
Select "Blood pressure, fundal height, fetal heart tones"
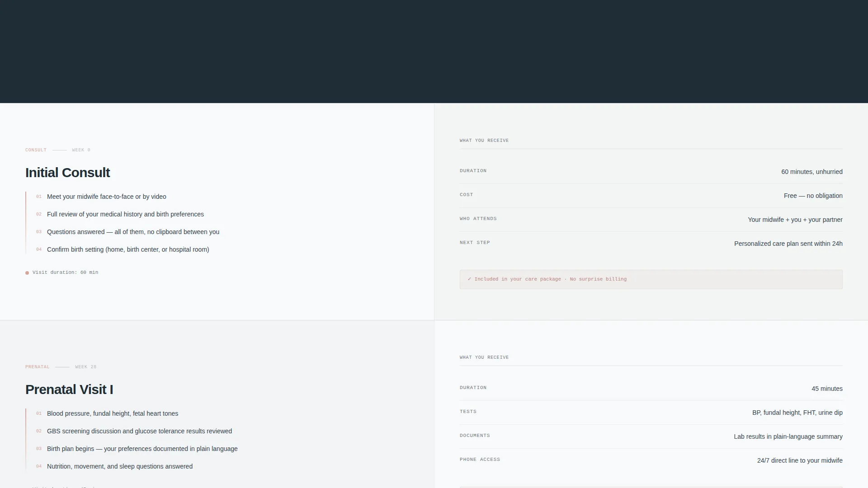[113, 413]
